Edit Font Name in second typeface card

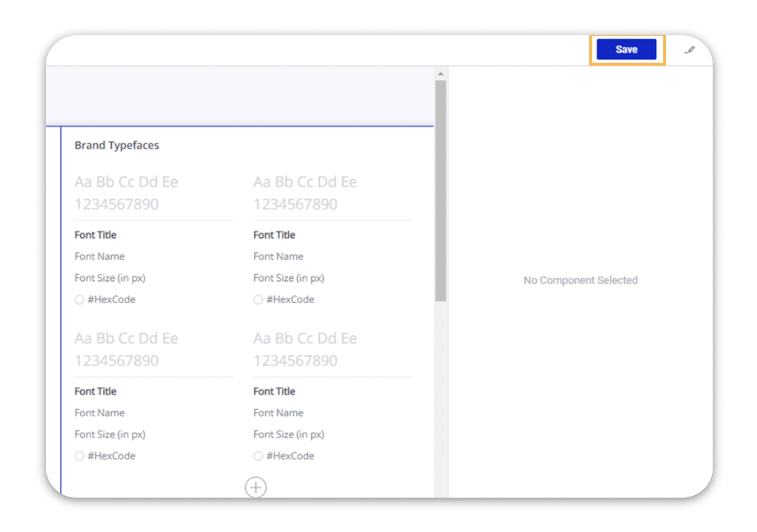(x=278, y=256)
